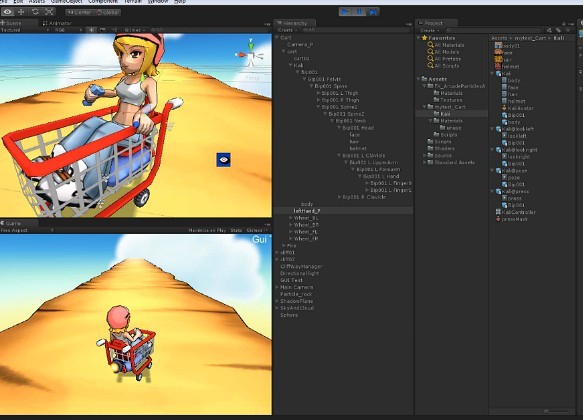Toggle Center pivot mode button
The height and width of the screenshot is (420, 583).
click(79, 12)
